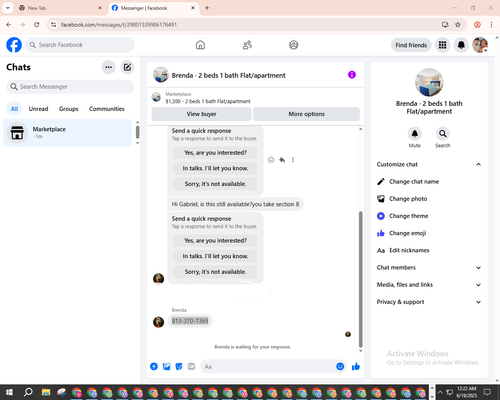Open Edit nicknames option
Image resolution: width=500 pixels, height=400 pixels.
[x=403, y=250]
